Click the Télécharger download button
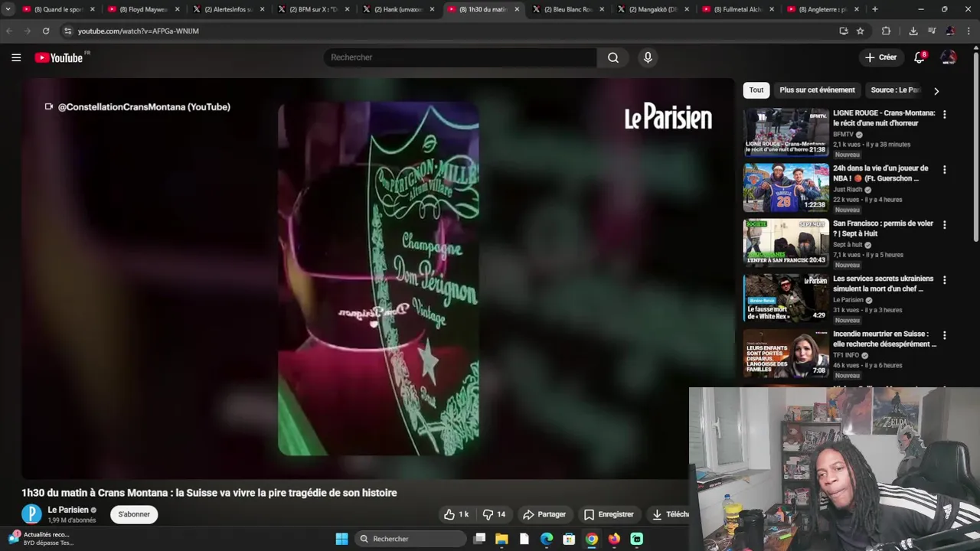 668,514
